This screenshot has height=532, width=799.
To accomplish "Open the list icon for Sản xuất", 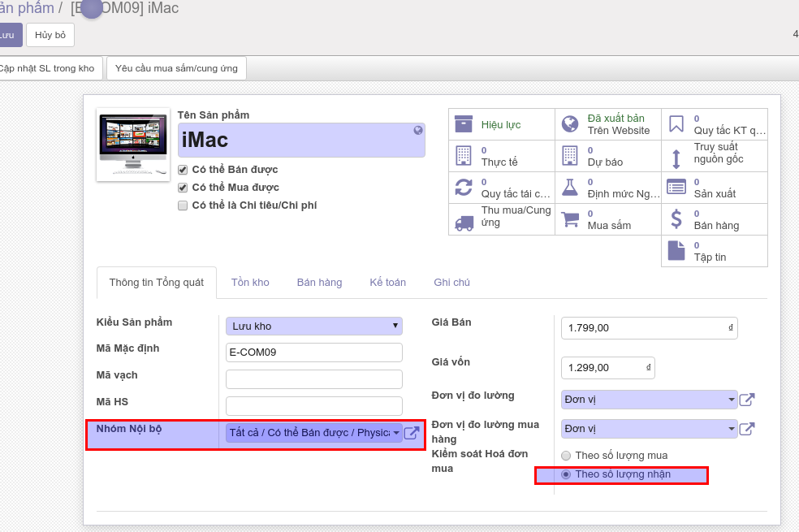I will click(x=676, y=187).
